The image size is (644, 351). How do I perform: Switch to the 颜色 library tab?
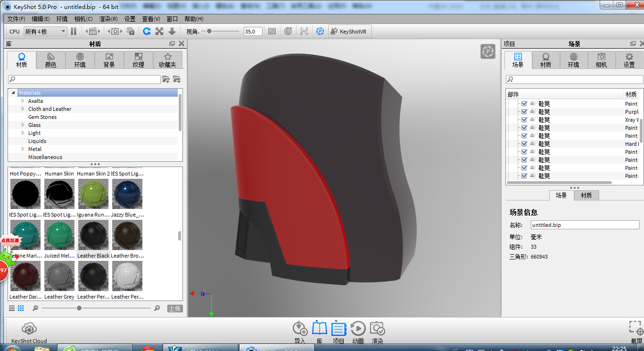click(50, 60)
